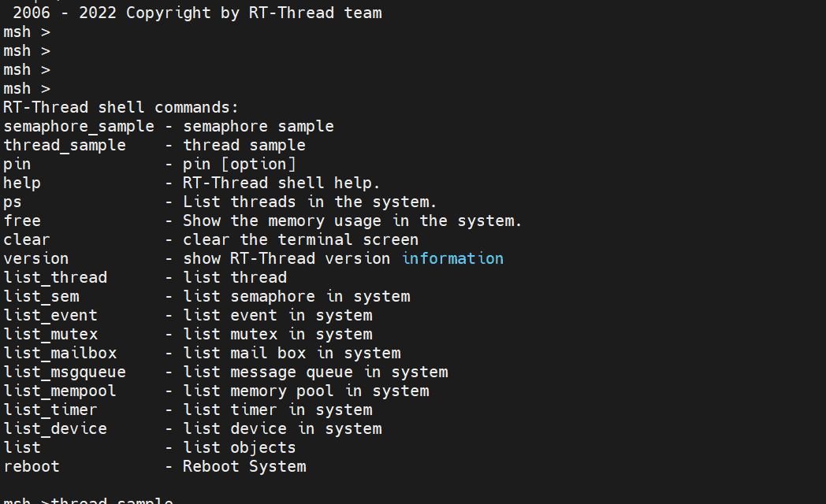This screenshot has width=826, height=504.
Task: Click the free command name
Action: 22,220
